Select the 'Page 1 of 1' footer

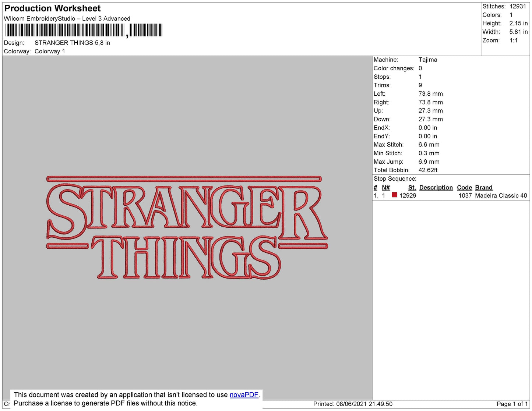tap(512, 404)
